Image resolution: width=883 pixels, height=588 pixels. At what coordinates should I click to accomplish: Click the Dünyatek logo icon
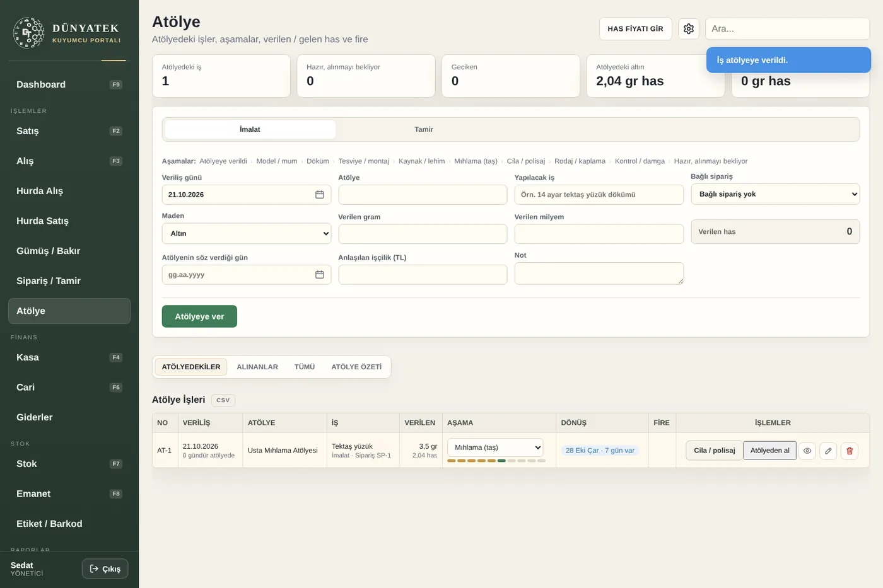(29, 33)
